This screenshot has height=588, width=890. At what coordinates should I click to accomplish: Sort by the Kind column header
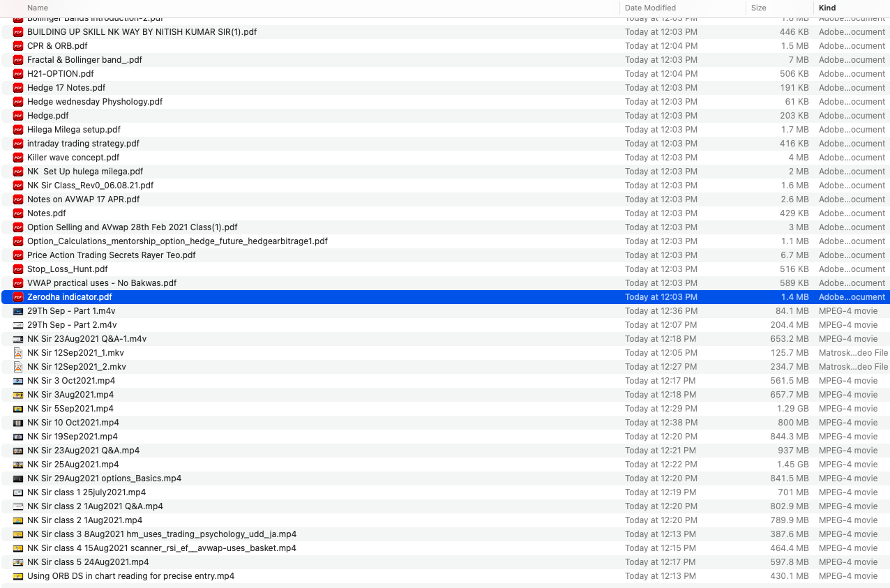pos(827,8)
